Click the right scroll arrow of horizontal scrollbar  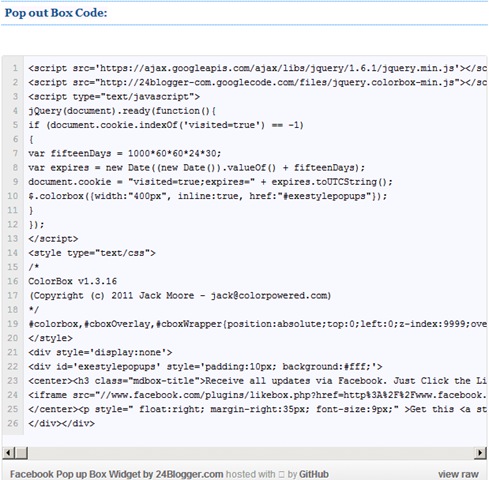480,453
